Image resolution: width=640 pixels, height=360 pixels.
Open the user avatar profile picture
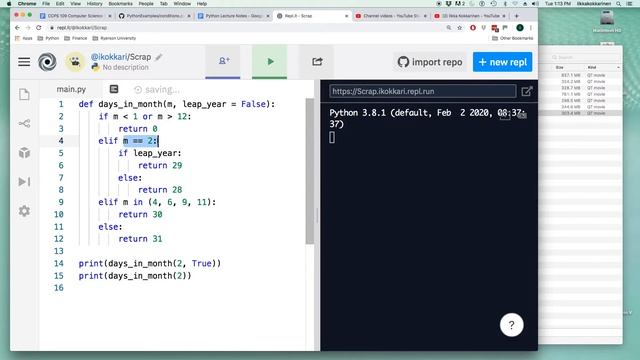[x=75, y=62]
